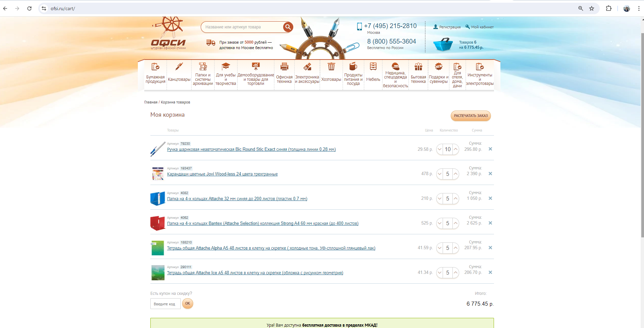Open Для отеля, дома, дачи category
The height and width of the screenshot is (328, 644).
(457, 75)
